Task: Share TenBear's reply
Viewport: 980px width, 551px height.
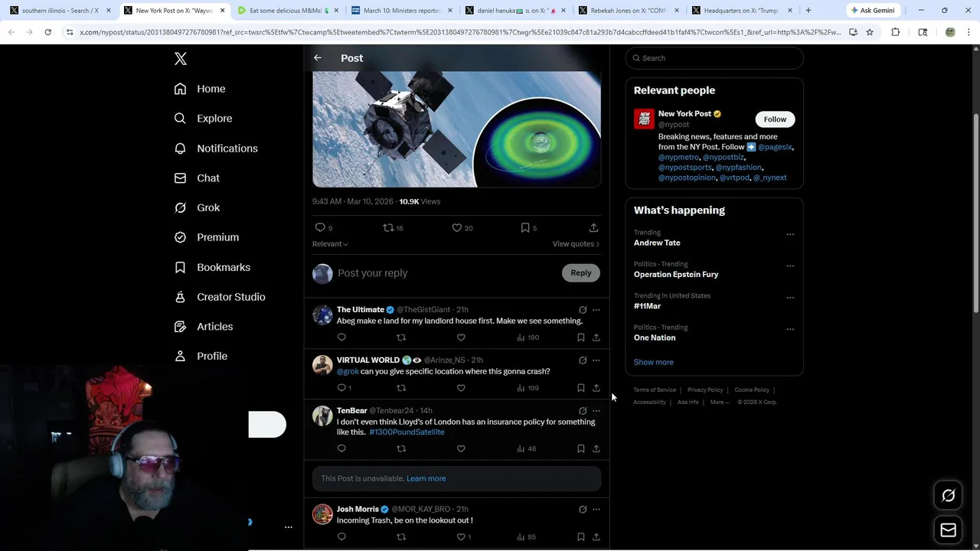Action: point(596,448)
